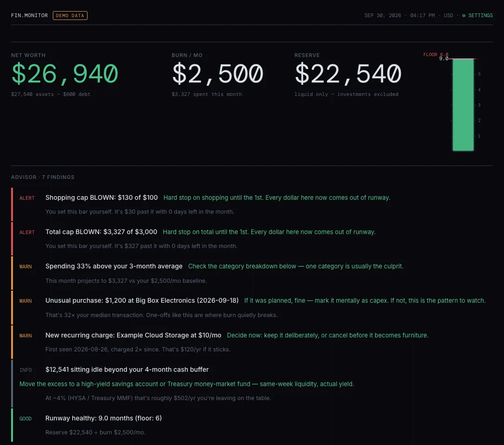Click the DEMO DATA badge
Viewport: 504px width, 445px height.
click(x=70, y=15)
